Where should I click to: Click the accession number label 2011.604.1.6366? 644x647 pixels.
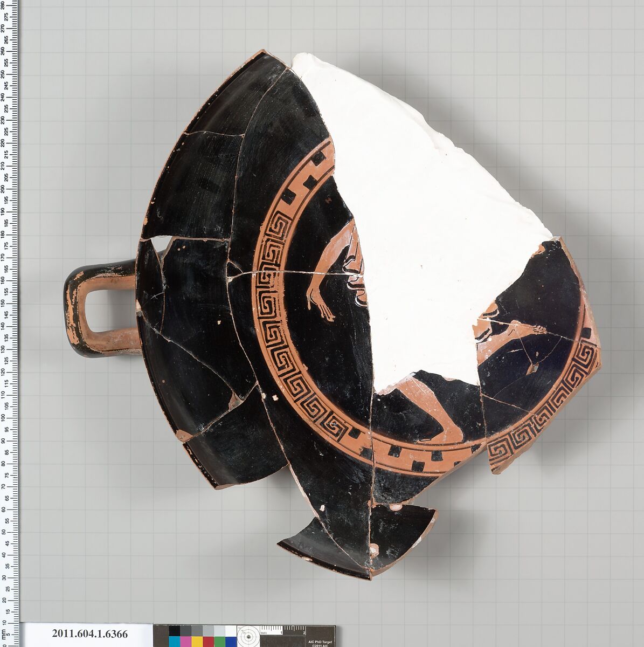click(x=90, y=635)
